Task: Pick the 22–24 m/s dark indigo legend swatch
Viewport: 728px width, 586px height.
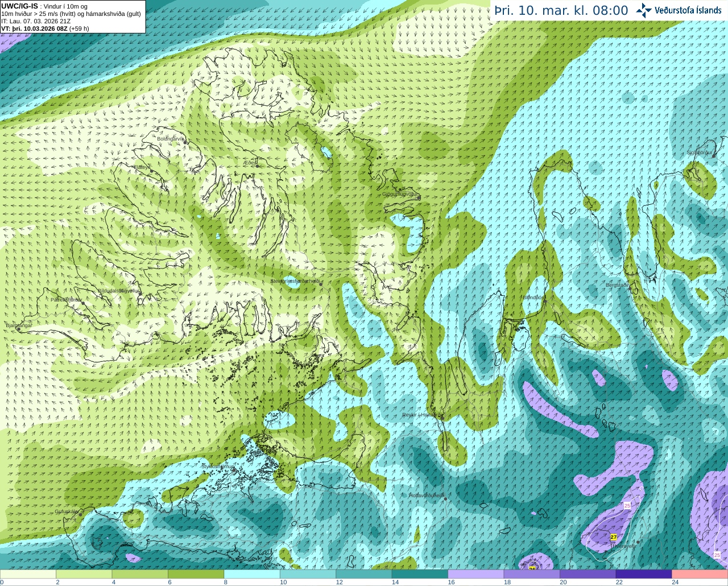Action: (x=644, y=574)
